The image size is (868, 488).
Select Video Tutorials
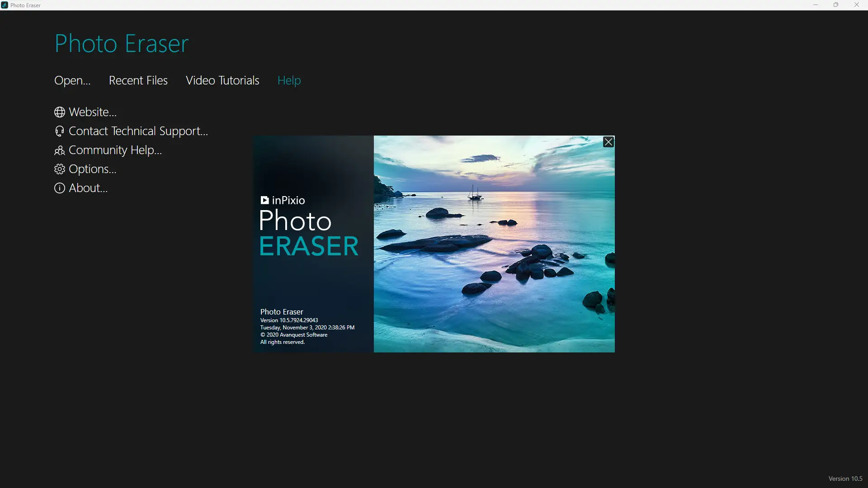pos(222,80)
